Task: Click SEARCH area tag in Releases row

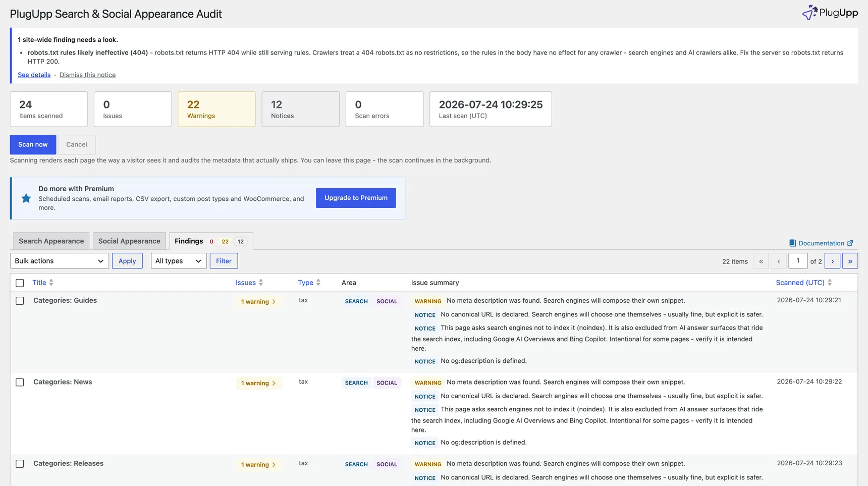Action: click(356, 464)
